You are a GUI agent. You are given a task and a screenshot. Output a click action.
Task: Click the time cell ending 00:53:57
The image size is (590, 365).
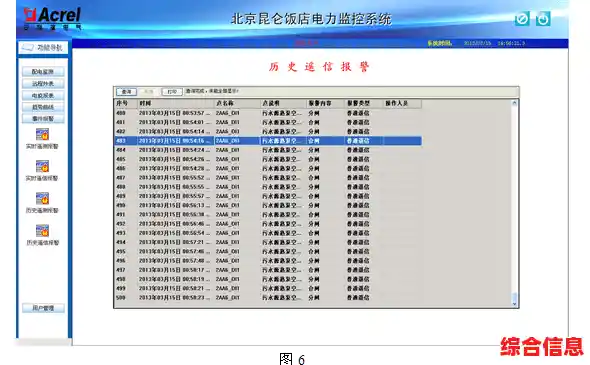[x=175, y=113]
